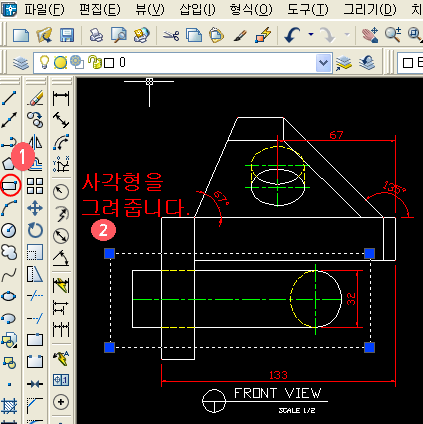Image resolution: width=423 pixels, height=424 pixels.
Task: Select the Trim modify tool
Action: pyautogui.click(x=35, y=296)
